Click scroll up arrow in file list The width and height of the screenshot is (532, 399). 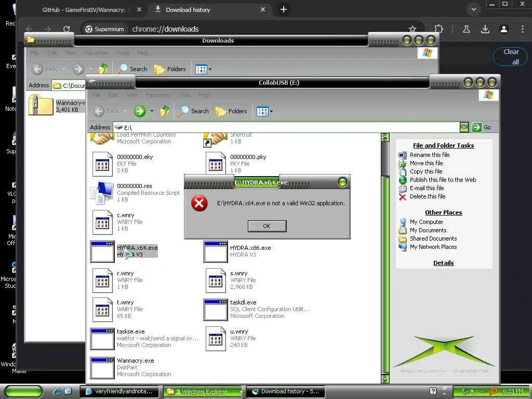(385, 137)
